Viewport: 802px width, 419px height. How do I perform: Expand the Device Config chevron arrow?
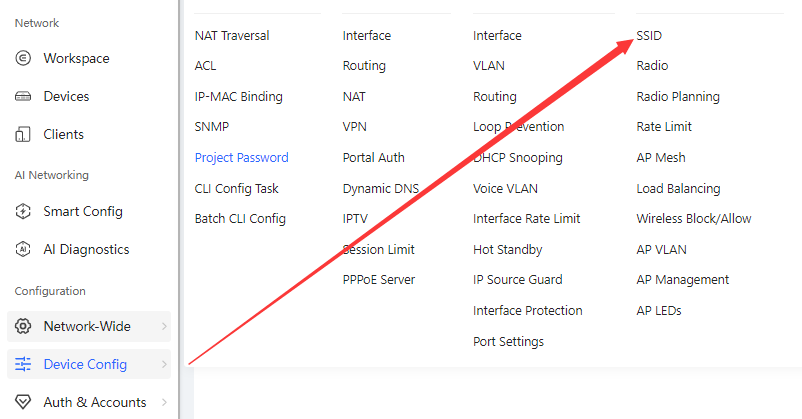[164, 364]
